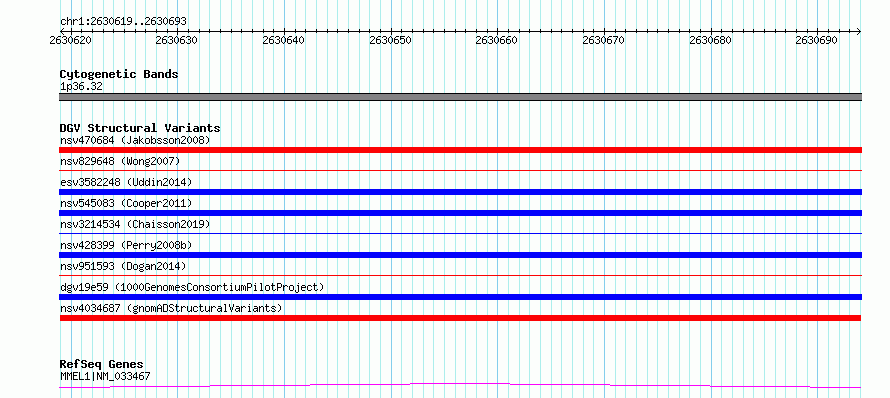
Task: Click the 2630680 ruler position label
Action: 710,40
